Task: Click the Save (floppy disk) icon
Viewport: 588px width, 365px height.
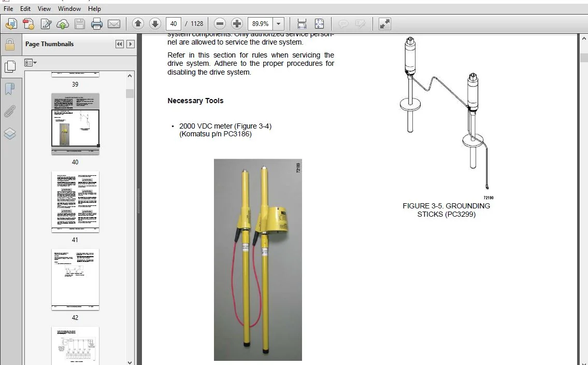Action: tap(79, 24)
